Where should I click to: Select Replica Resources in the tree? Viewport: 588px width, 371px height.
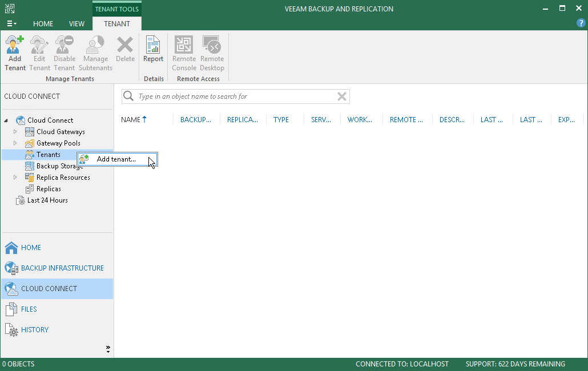coord(63,178)
